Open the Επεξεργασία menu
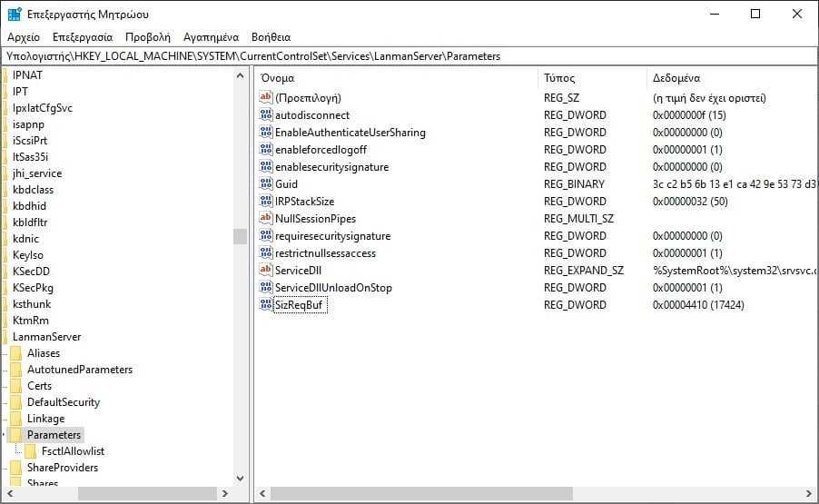 tap(83, 37)
